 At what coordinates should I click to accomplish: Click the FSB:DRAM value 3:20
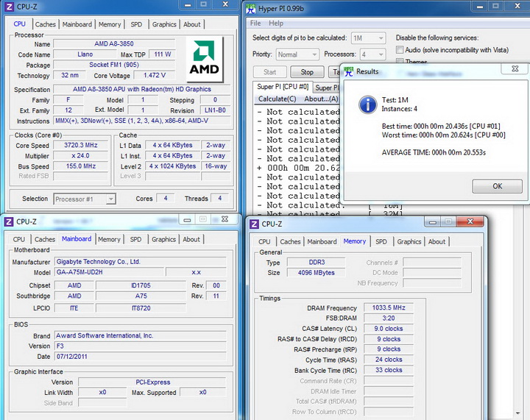(389, 318)
